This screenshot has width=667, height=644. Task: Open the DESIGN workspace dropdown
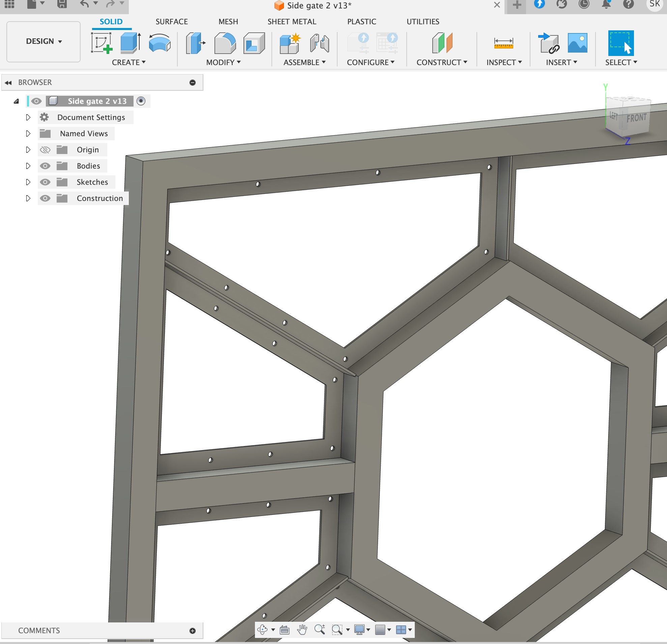43,41
